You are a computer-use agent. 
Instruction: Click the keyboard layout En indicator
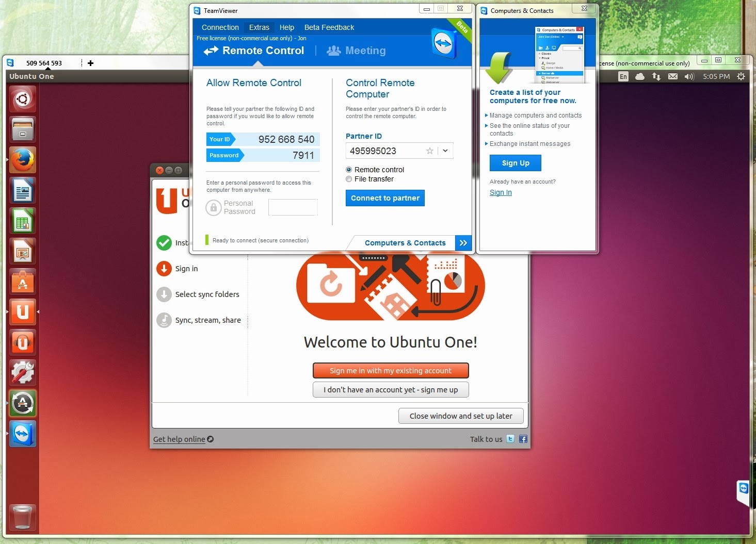[x=623, y=76]
